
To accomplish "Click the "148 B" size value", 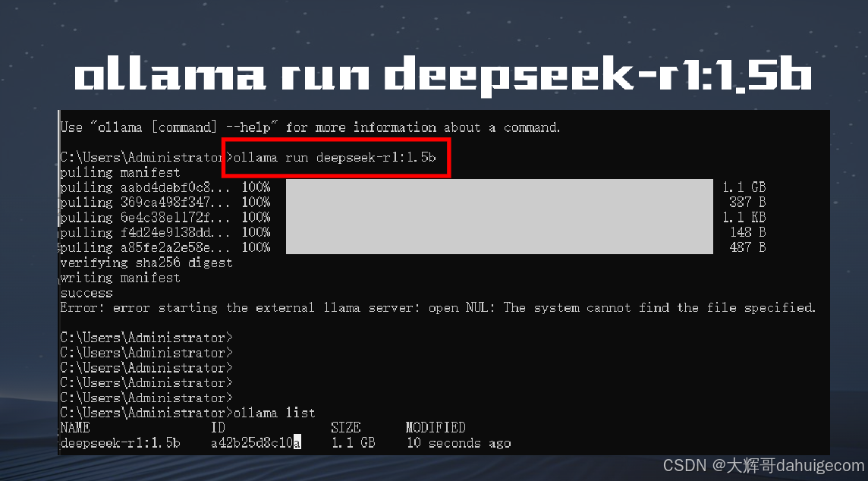I will click(x=747, y=232).
